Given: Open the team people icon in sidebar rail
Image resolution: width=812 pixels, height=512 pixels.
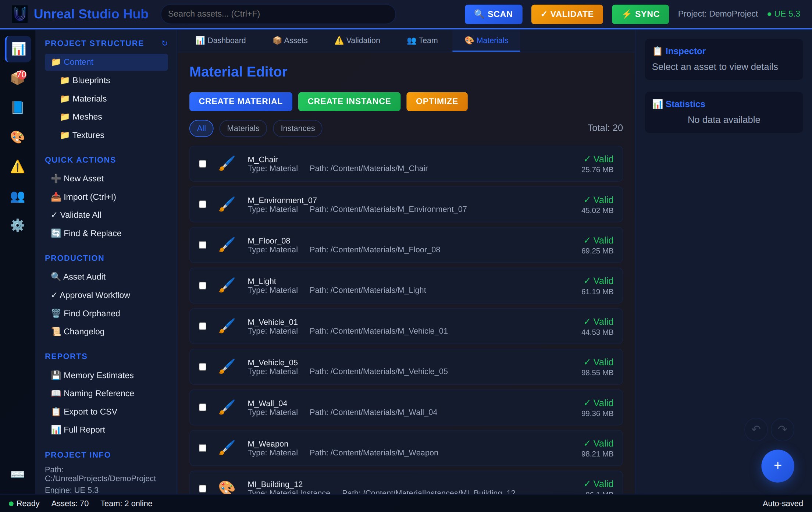Looking at the screenshot, I should (18, 196).
